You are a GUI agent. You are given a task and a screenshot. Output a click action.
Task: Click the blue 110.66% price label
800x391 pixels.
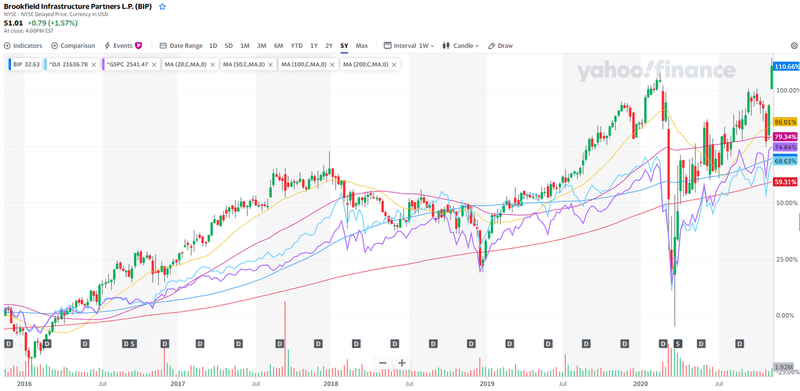click(x=786, y=67)
